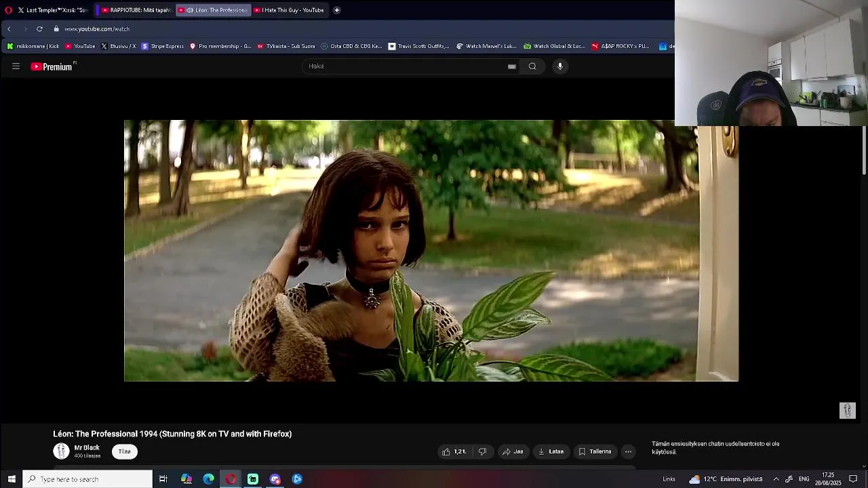Dislike the video
868x488 pixels.
coord(483,451)
